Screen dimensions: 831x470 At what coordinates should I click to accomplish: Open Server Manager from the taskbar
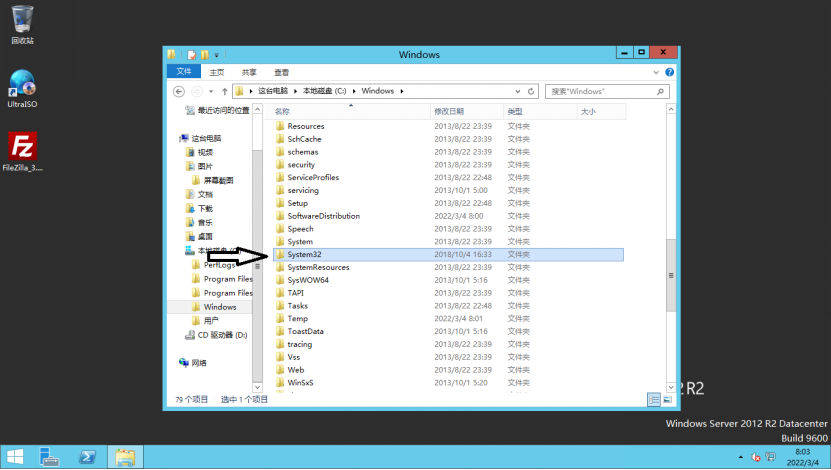49,457
